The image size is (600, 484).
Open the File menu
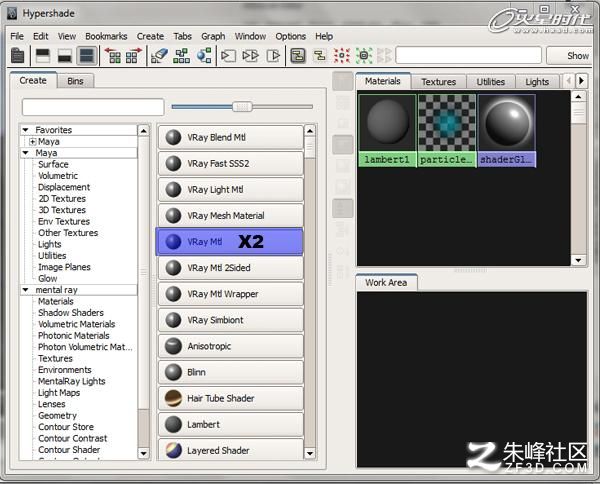(17, 36)
